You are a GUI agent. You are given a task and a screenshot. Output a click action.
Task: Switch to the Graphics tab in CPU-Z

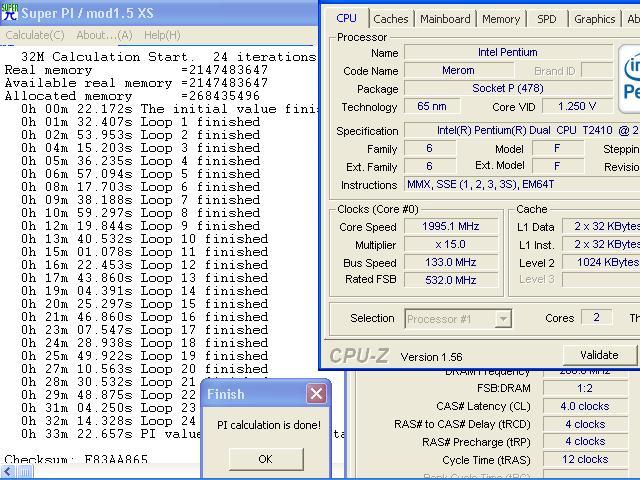point(594,19)
